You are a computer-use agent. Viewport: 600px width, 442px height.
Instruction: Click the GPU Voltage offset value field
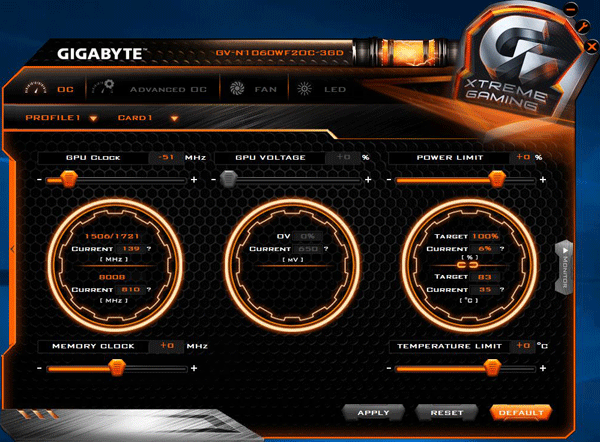pyautogui.click(x=342, y=157)
